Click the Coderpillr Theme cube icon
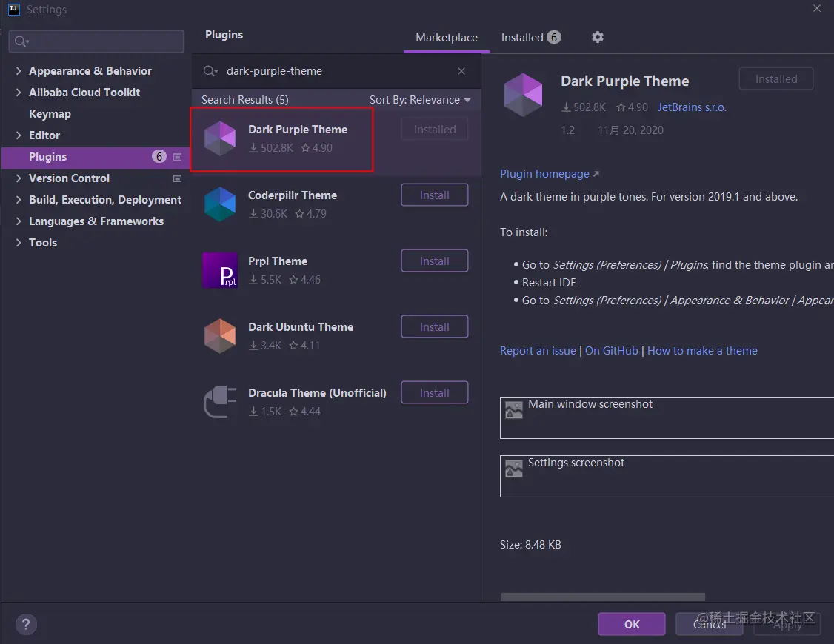Screen dimensions: 834x644 click(220, 204)
